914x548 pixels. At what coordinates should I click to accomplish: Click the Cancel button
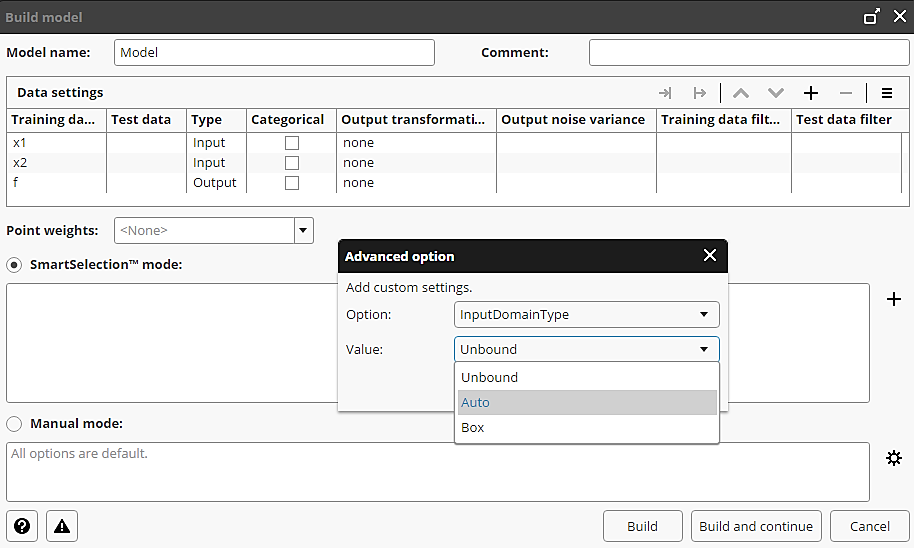click(x=869, y=526)
